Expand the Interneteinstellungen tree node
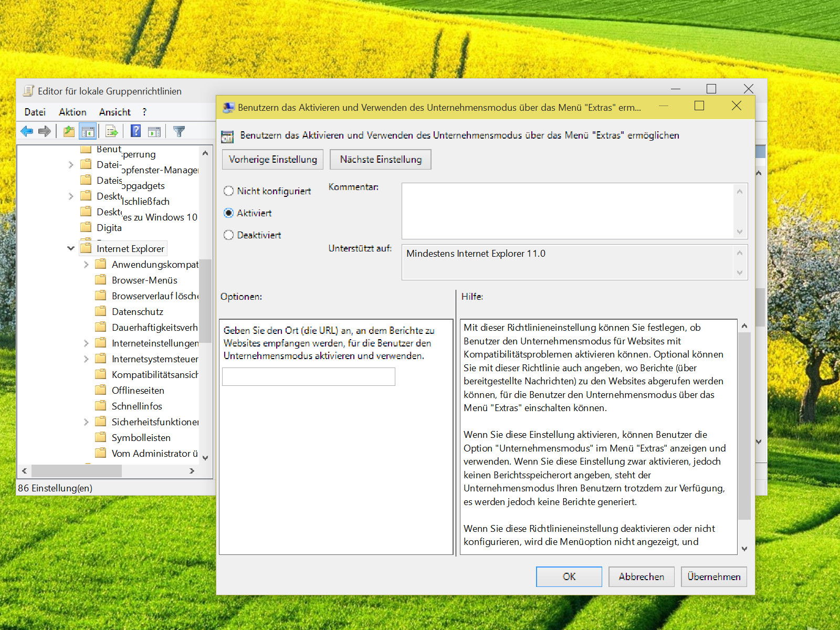Viewport: 840px width, 630px height. (x=86, y=343)
